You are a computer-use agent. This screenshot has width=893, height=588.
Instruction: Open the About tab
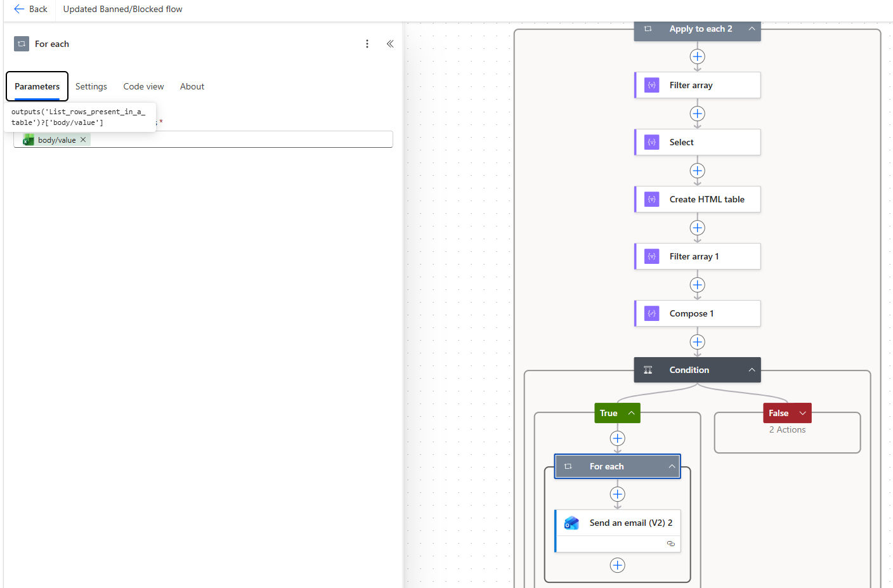pyautogui.click(x=192, y=86)
